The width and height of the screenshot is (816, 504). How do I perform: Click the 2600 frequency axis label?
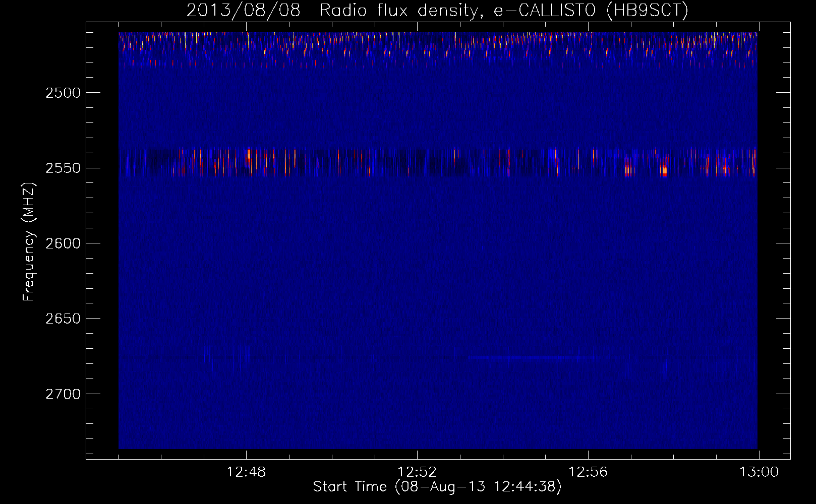pos(63,243)
